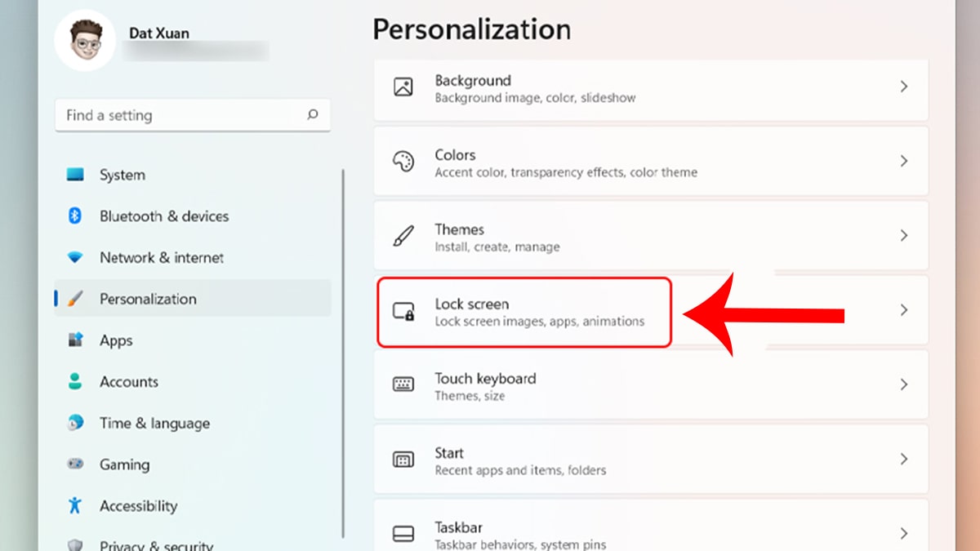Screen dimensions: 980x551
Task: Click the Background picture icon
Action: tap(403, 87)
